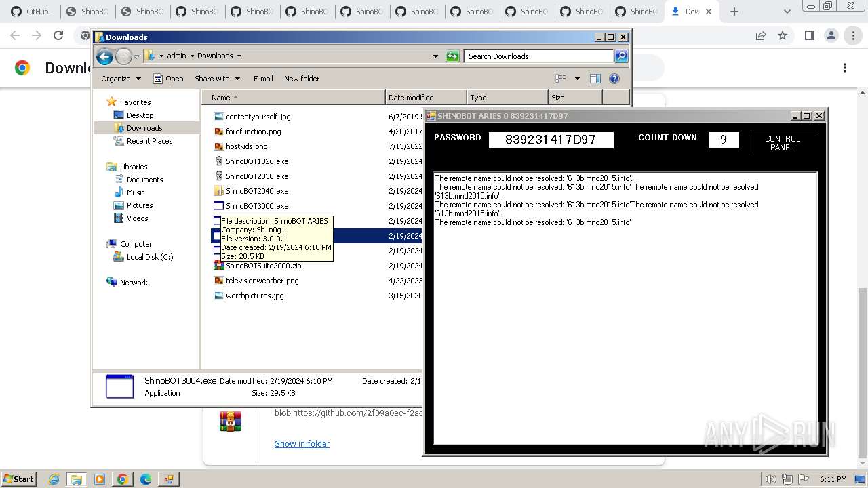Screen dimensions: 868x488
Task: Click the ShinoBOT password field
Action: pos(551,140)
